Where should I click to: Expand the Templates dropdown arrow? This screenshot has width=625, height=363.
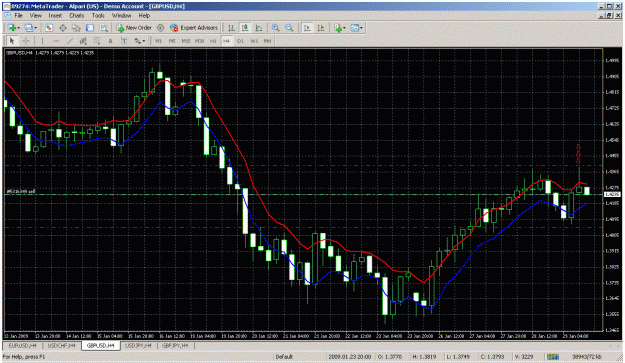[361, 28]
